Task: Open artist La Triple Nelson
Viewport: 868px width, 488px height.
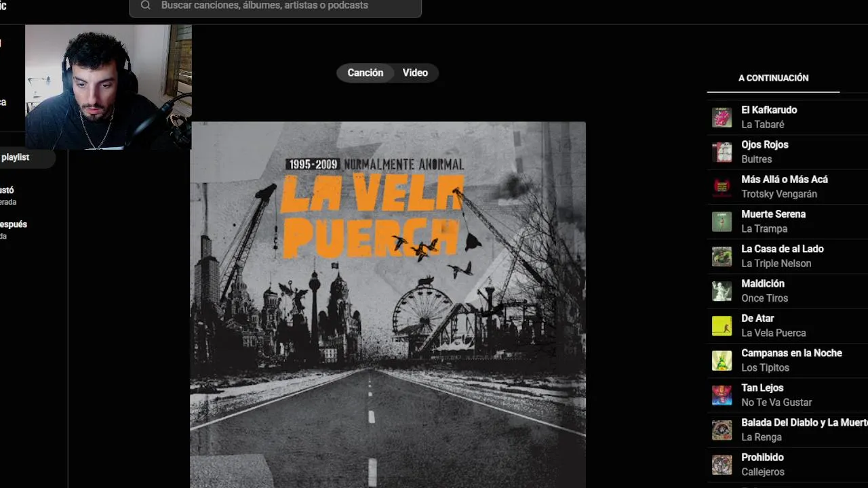Action: (776, 264)
